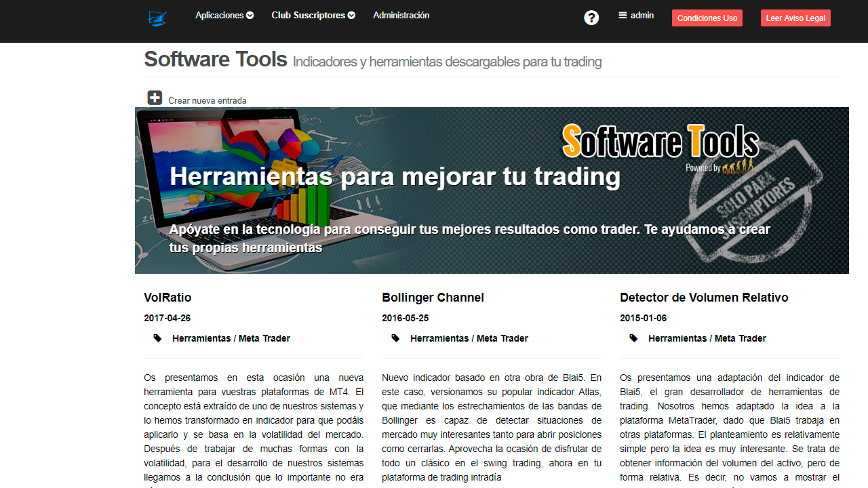Open the Detector de Volumen Relativo title

point(704,298)
